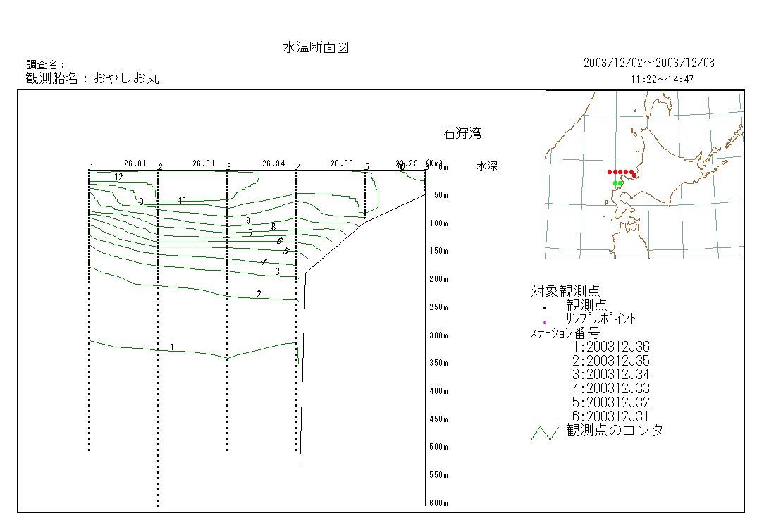Select station entry 4:200312J33 in legend

coord(611,388)
